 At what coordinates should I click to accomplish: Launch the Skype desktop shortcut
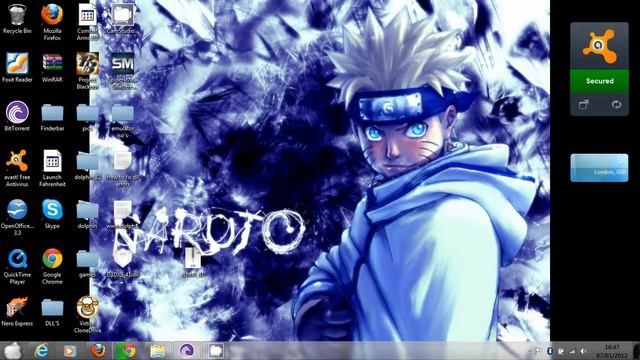[52, 214]
